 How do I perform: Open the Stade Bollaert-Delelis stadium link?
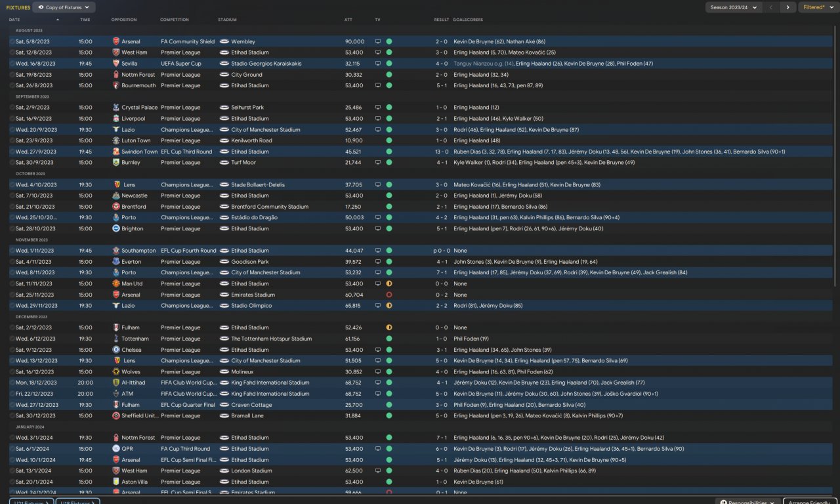coord(258,184)
